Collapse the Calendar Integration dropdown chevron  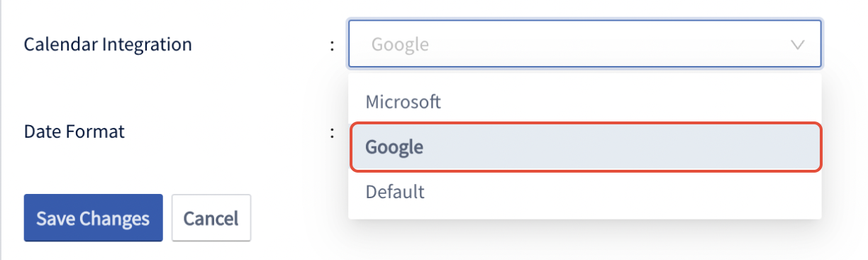(x=797, y=45)
